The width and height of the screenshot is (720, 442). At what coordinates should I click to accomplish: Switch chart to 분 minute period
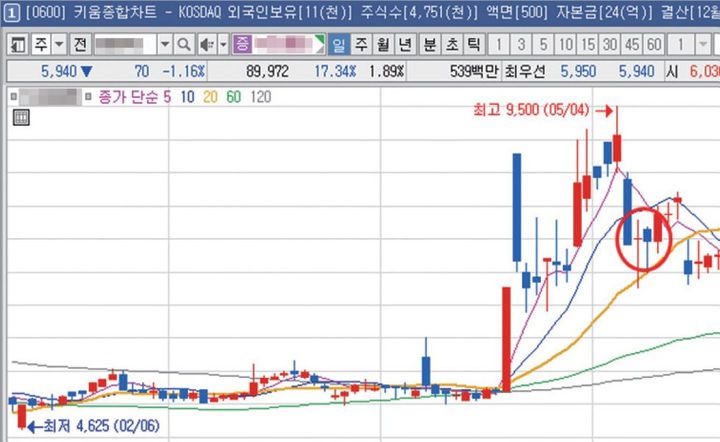point(428,45)
